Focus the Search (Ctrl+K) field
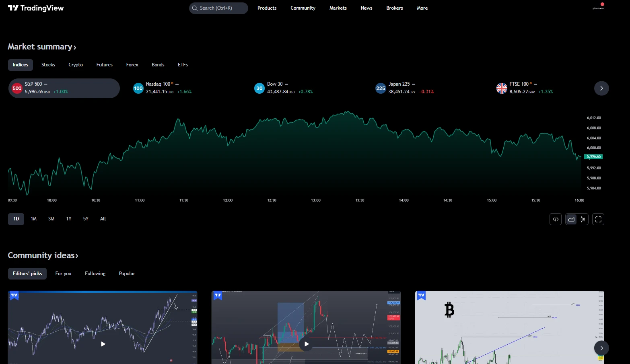Viewport: 630px width, 364px height. [218, 8]
